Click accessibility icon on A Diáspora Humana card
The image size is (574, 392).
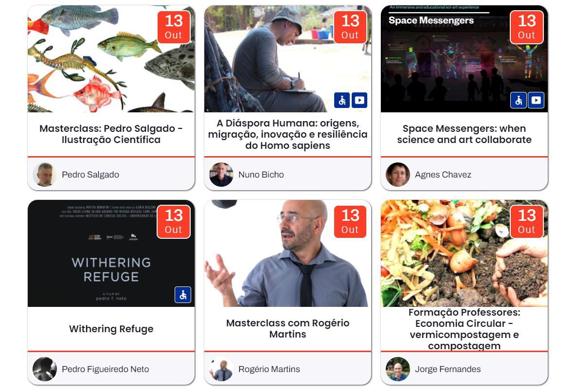click(342, 100)
